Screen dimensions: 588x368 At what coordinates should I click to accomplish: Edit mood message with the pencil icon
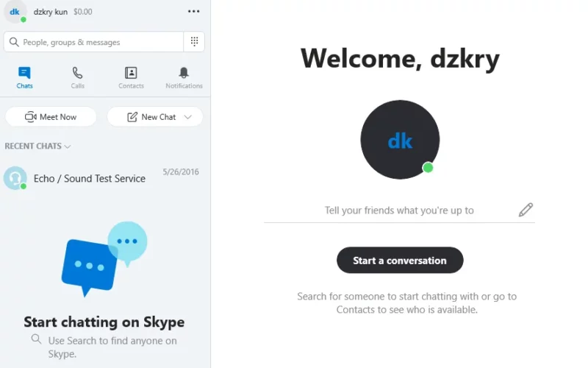[x=526, y=210]
